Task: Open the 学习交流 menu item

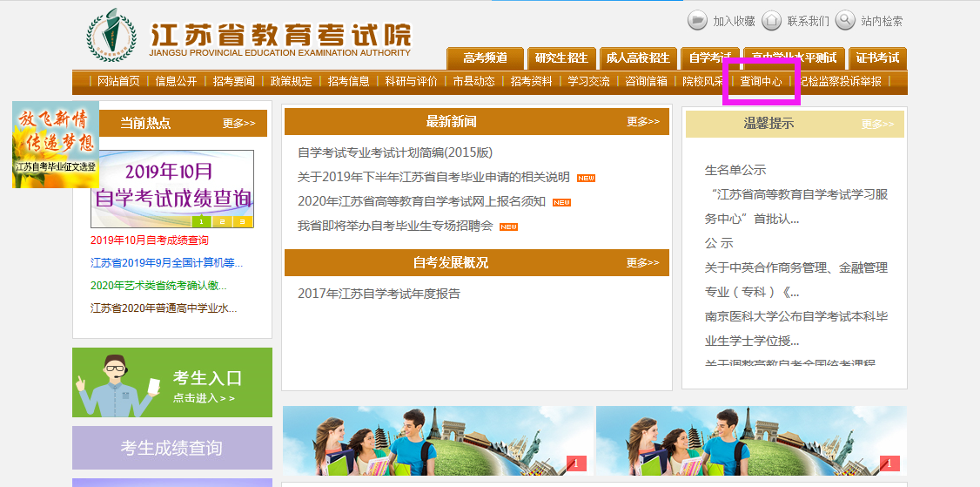Action: (588, 81)
